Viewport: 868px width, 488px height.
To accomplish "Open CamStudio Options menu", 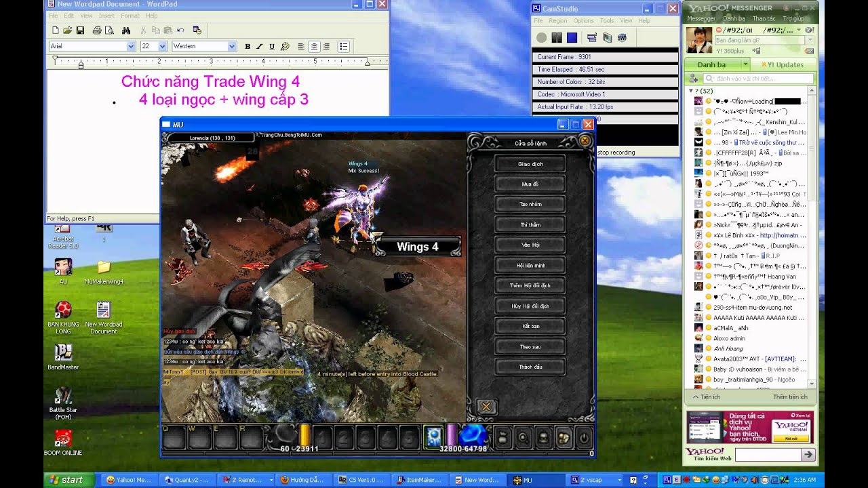I will click(x=583, y=21).
